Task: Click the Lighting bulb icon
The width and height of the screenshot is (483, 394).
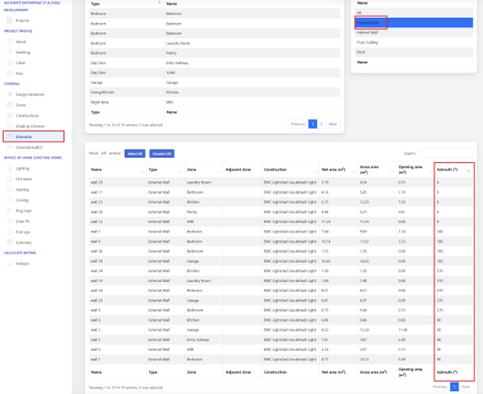Action: click(x=10, y=168)
